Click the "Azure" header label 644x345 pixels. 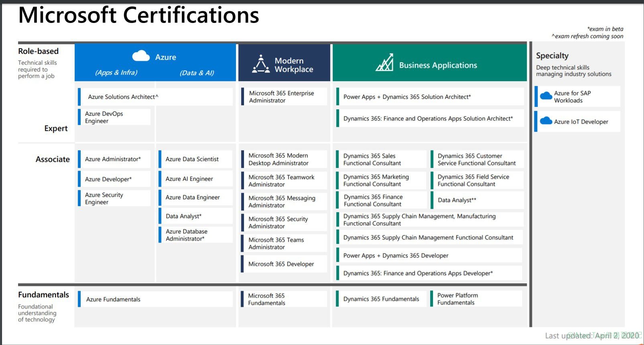166,57
